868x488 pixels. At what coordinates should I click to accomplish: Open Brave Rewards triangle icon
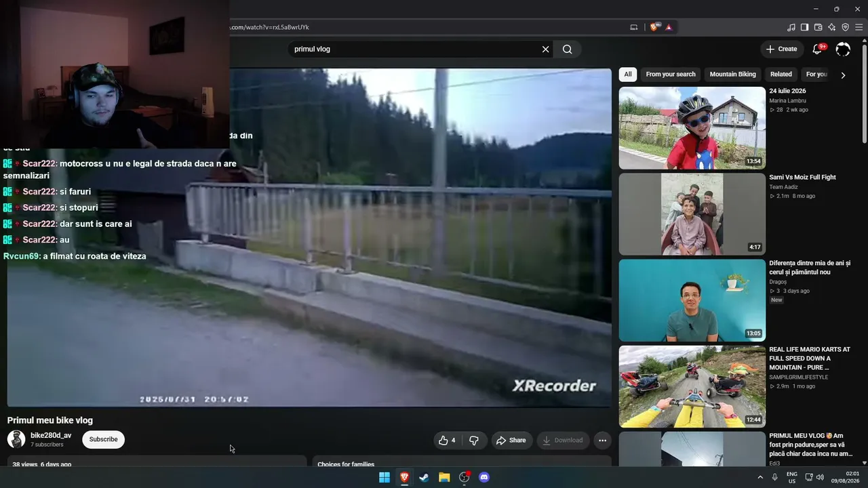coord(669,27)
